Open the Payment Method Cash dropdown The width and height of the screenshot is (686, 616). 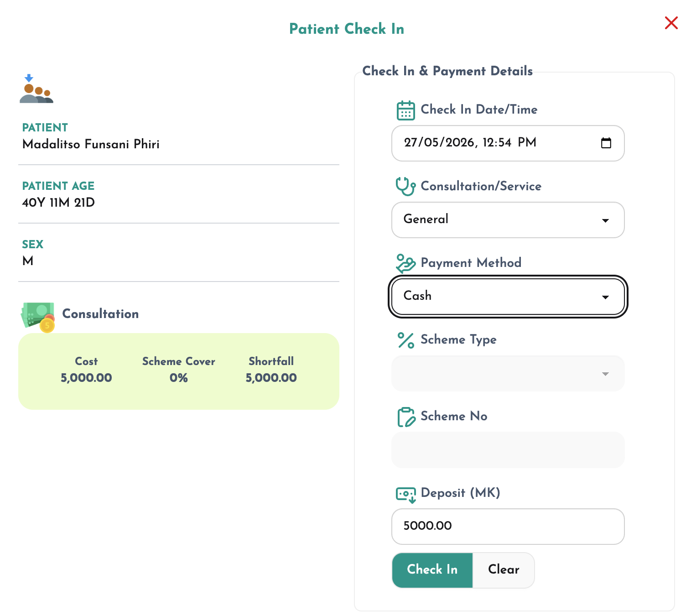pyautogui.click(x=508, y=297)
